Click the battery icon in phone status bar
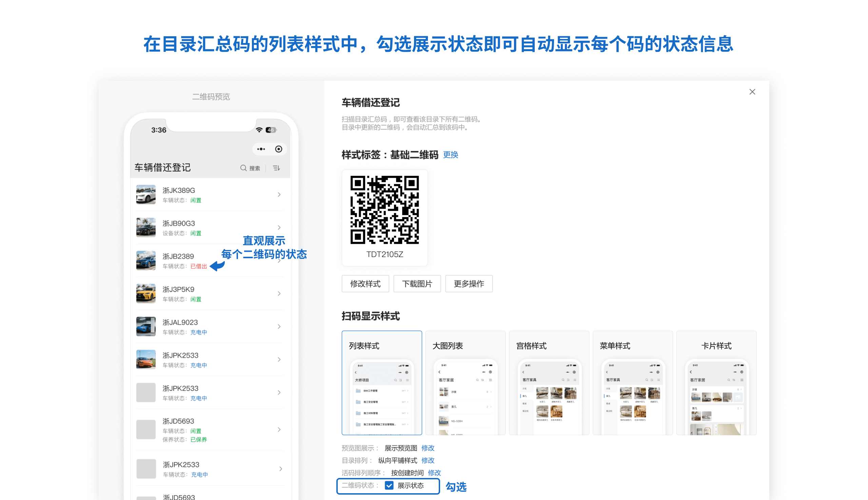 [x=271, y=130]
